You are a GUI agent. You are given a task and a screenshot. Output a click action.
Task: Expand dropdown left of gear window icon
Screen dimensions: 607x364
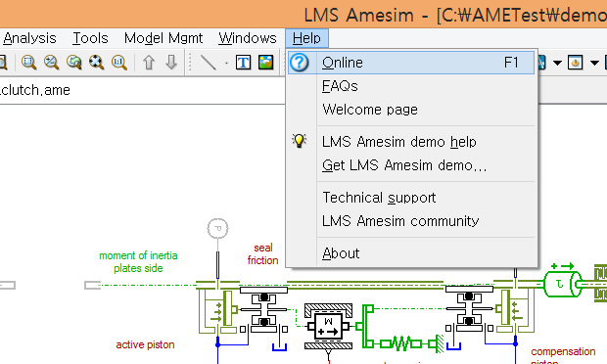[x=557, y=63]
